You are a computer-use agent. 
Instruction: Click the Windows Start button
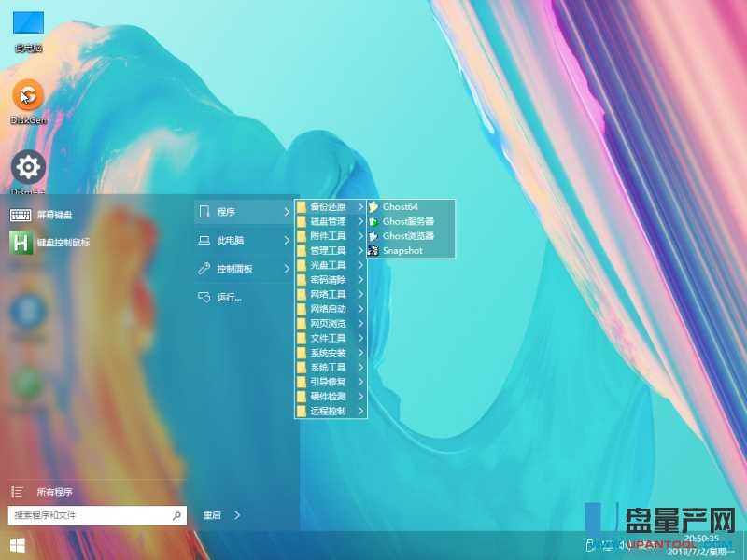pos(17,544)
